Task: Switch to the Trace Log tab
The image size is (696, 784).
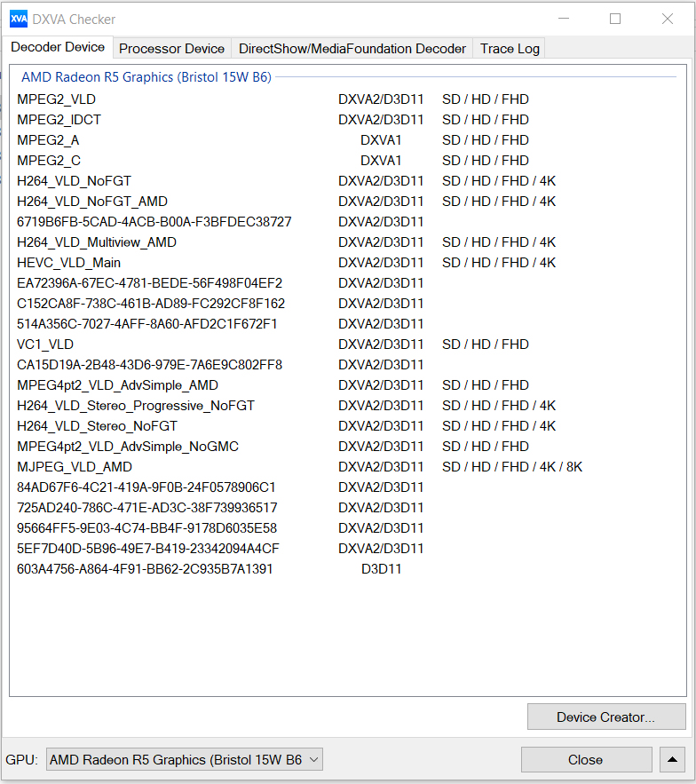Action: coord(510,49)
